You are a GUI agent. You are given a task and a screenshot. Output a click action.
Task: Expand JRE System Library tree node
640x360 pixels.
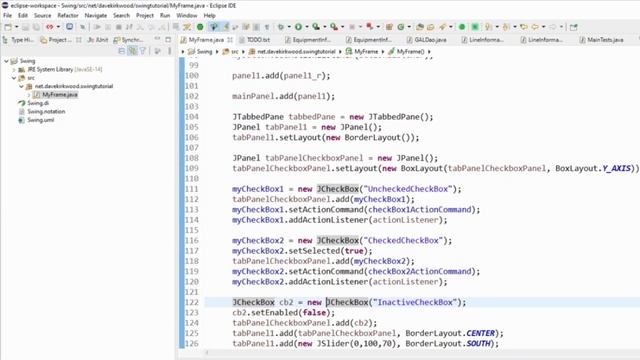coord(14,69)
